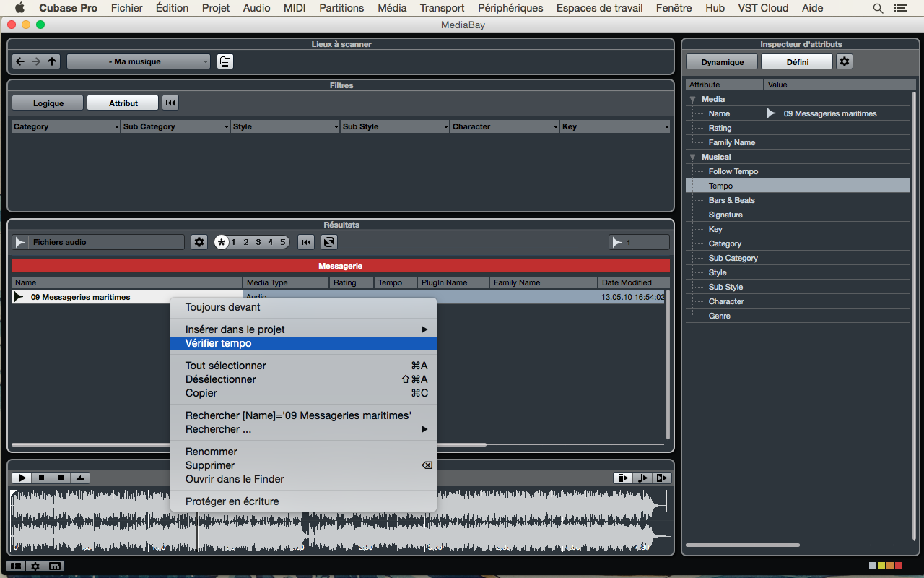Open the Périphériques menu

tap(510, 8)
